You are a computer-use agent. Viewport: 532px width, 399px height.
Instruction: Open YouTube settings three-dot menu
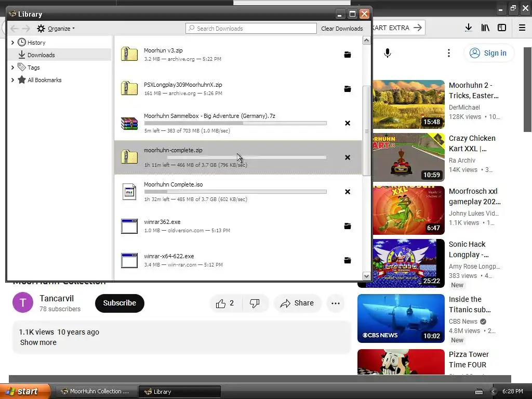coord(448,53)
